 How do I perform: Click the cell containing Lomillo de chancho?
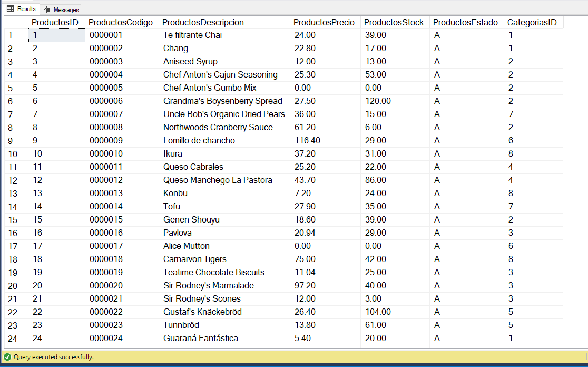pos(224,141)
